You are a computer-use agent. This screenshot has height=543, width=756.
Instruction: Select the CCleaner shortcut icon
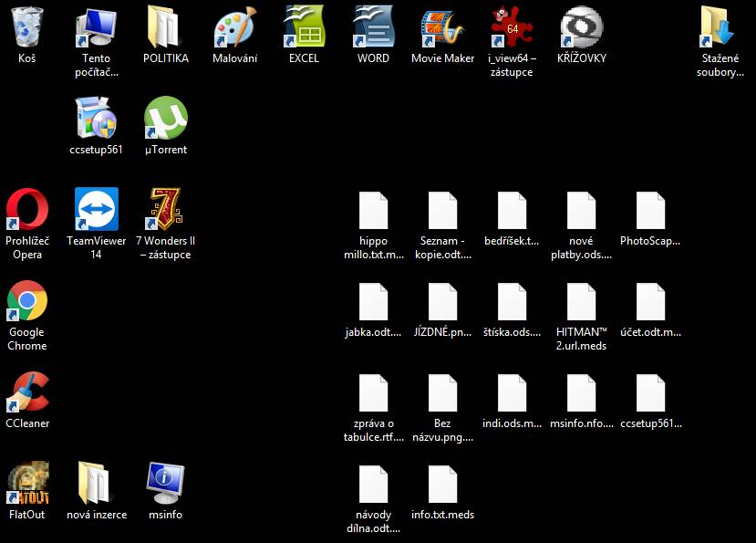point(27,392)
